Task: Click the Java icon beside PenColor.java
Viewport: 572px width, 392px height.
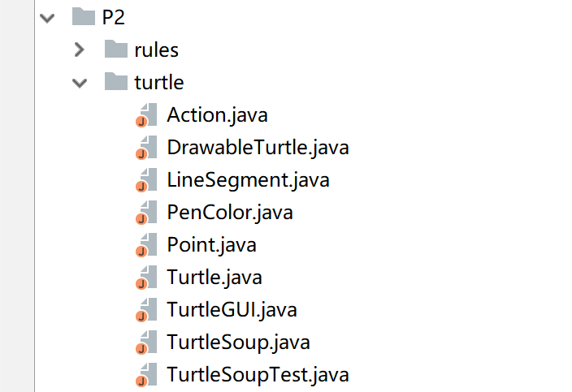Action: 146,213
